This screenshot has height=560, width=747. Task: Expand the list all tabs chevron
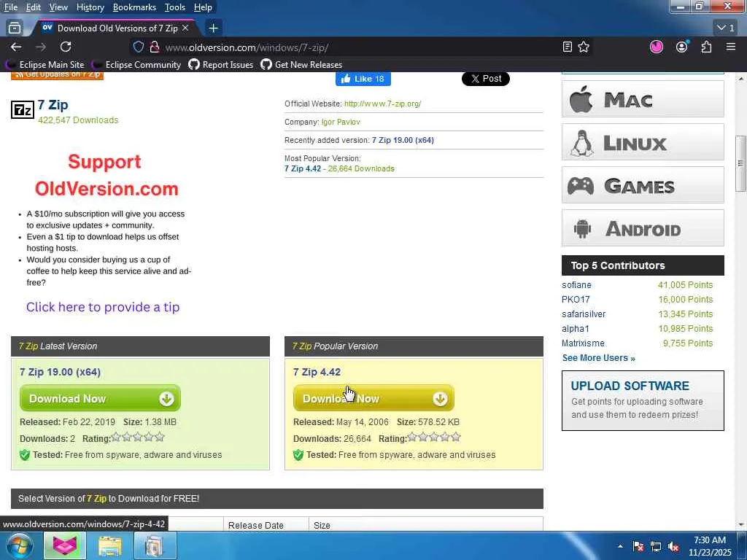[x=726, y=28]
